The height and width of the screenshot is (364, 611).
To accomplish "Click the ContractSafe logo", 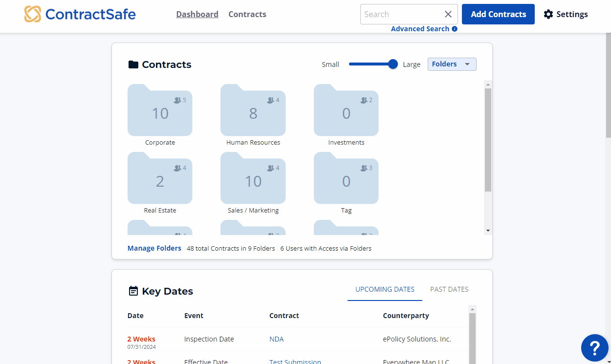I will [80, 14].
